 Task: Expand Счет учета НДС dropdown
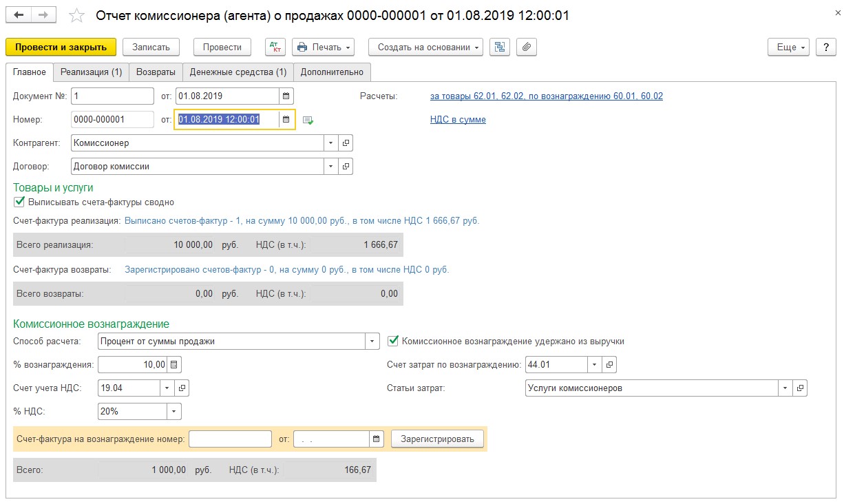167,388
